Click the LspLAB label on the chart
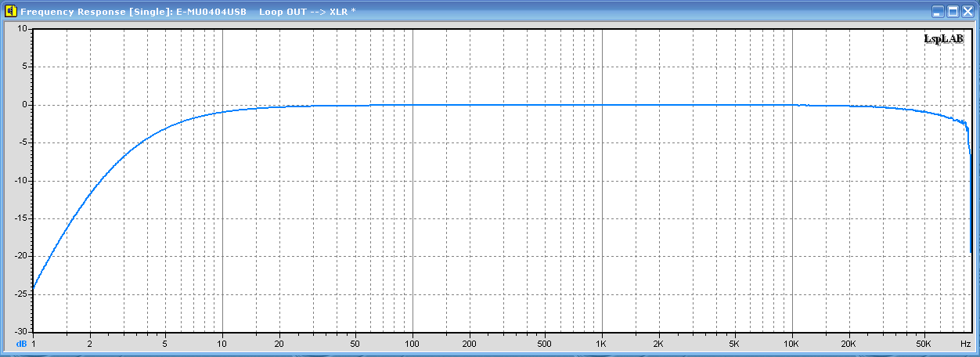This screenshot has height=357, width=980. (x=944, y=38)
